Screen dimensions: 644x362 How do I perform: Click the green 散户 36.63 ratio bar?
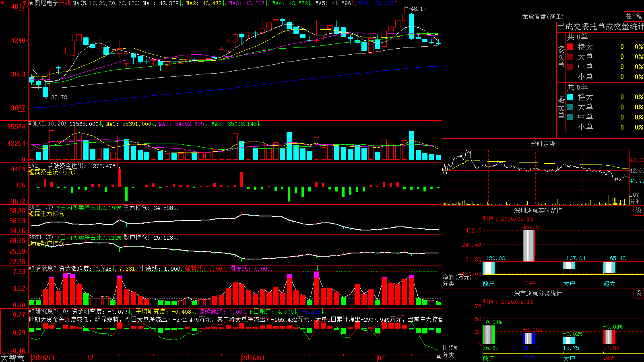click(489, 335)
